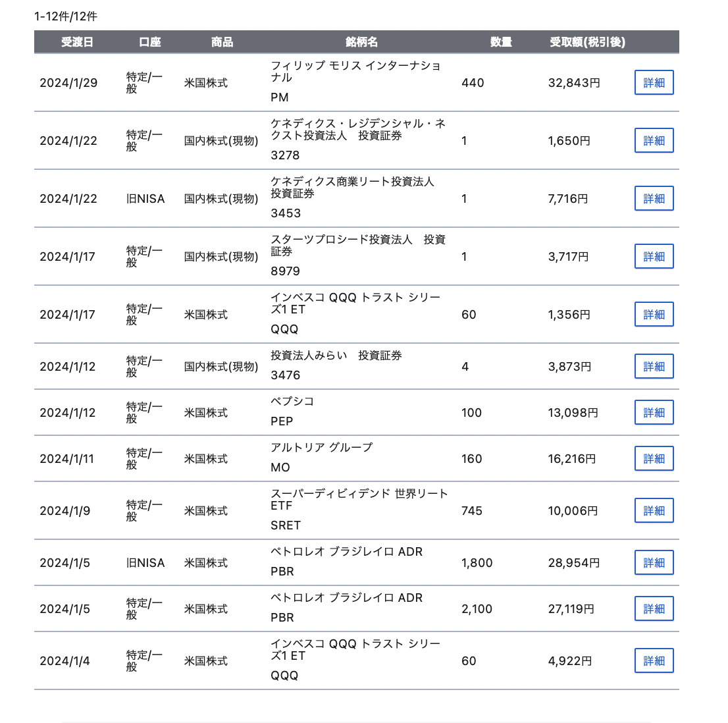Click the amount 1,356円
Image resolution: width=728 pixels, height=723 pixels.
click(569, 314)
